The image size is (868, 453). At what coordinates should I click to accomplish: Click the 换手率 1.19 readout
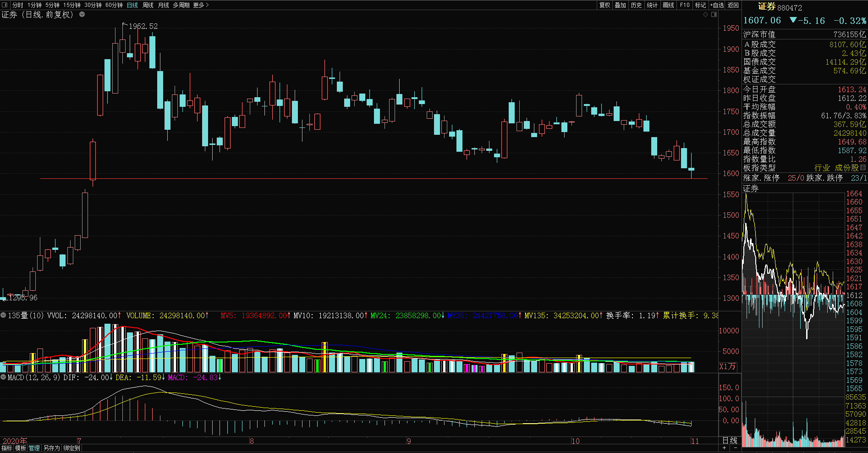click(x=633, y=315)
